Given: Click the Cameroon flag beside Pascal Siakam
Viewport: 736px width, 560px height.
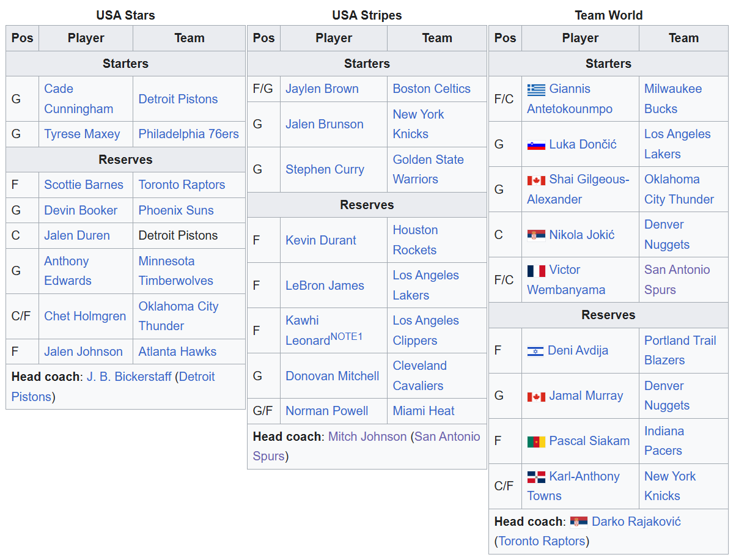Looking at the screenshot, I should [536, 441].
